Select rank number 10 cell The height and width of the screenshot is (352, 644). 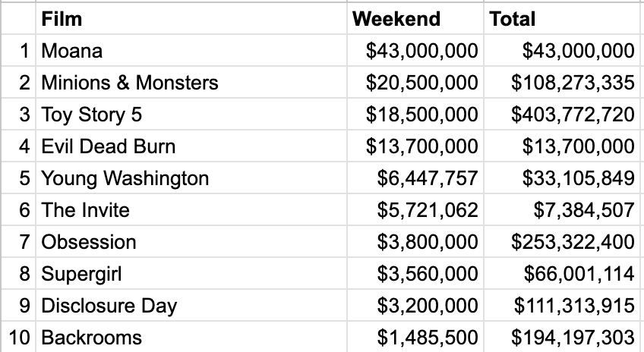coord(18,338)
